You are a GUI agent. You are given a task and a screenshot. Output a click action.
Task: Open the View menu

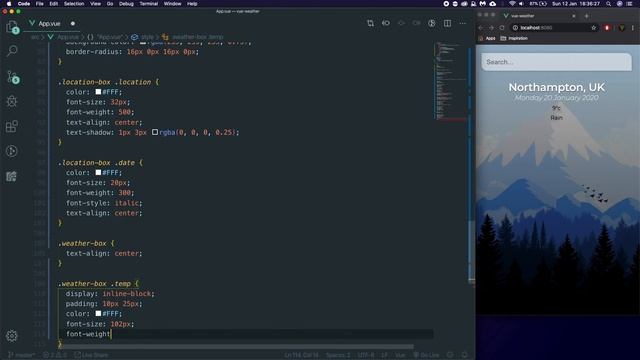point(95,4)
